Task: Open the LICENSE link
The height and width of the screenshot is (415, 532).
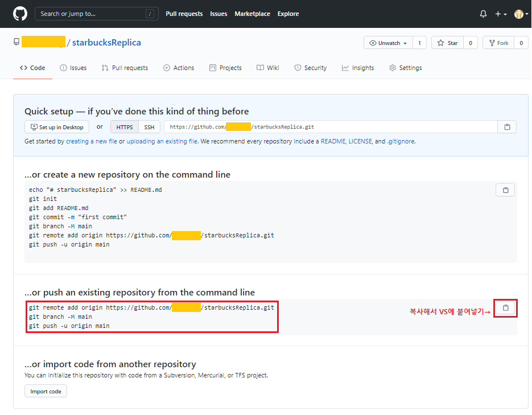Action: (360, 141)
